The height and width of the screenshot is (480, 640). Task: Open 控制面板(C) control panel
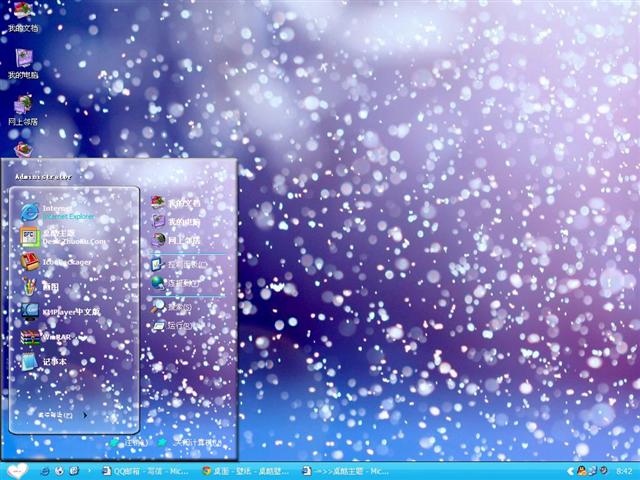point(180,264)
